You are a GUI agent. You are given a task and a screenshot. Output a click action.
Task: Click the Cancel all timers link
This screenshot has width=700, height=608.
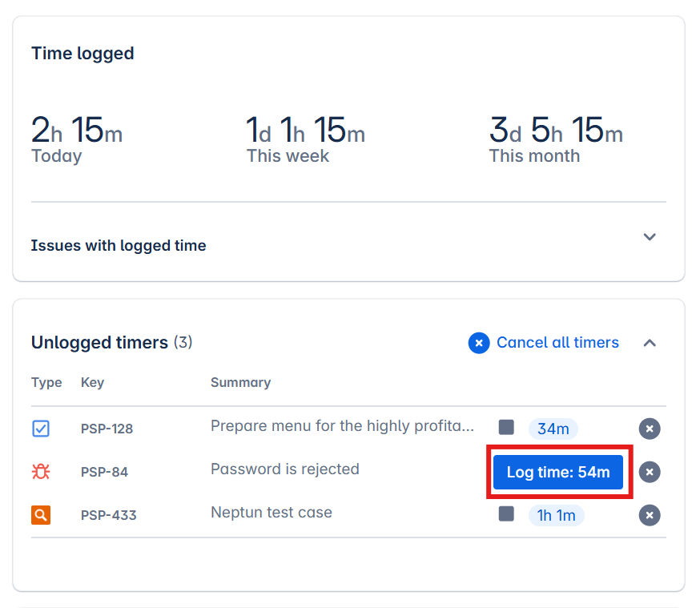point(557,343)
